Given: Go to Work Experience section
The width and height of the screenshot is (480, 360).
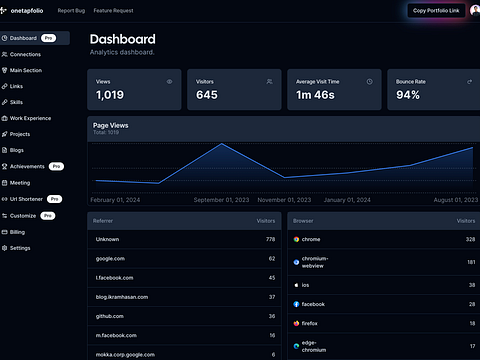Looking at the screenshot, I should pos(30,118).
